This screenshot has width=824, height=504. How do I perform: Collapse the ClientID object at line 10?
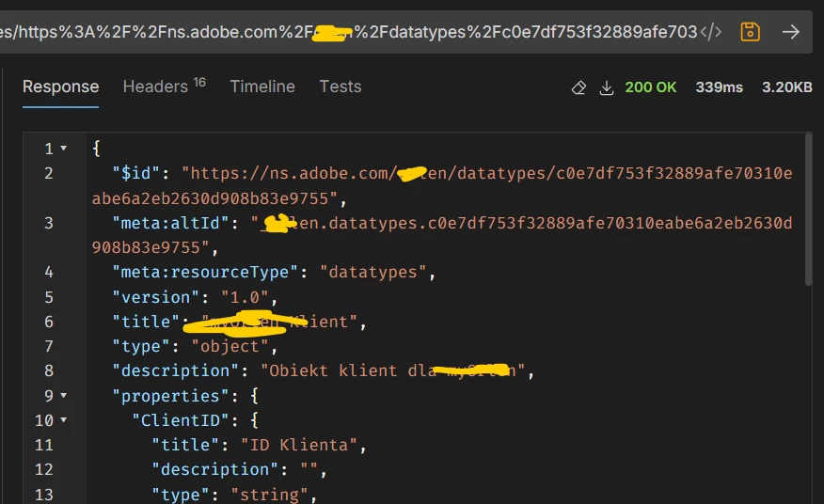64,420
